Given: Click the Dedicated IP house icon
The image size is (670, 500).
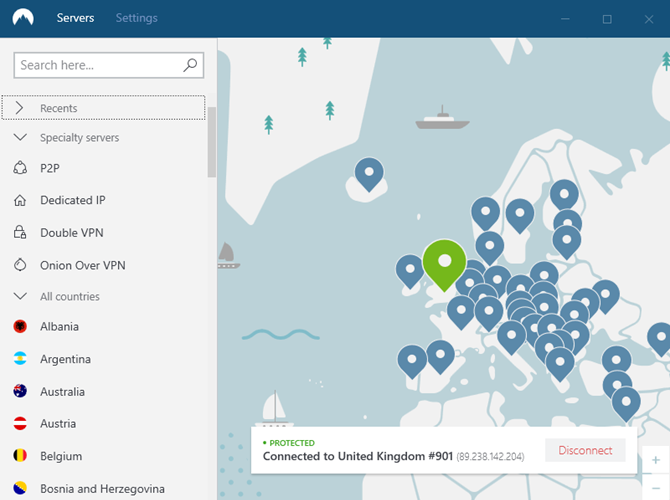Looking at the screenshot, I should tap(20, 200).
